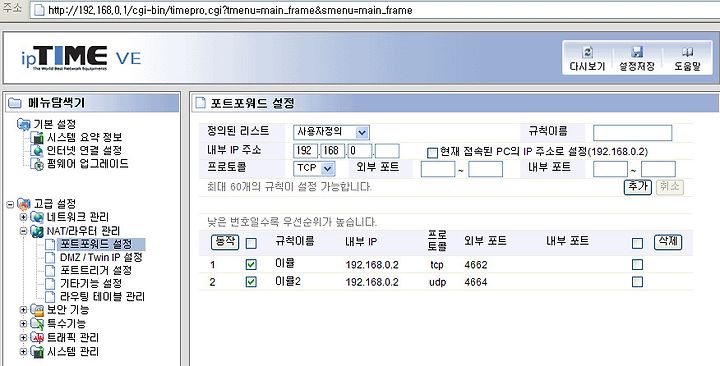The width and height of the screenshot is (720, 366).
Task: Click the 인터넷 연결 설정 globe icon
Action: pos(37,151)
